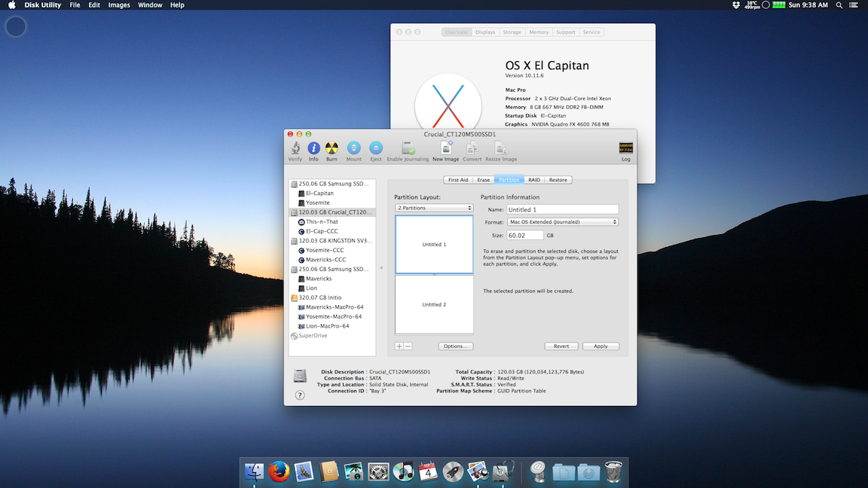Switch to the RAID tab

[534, 180]
